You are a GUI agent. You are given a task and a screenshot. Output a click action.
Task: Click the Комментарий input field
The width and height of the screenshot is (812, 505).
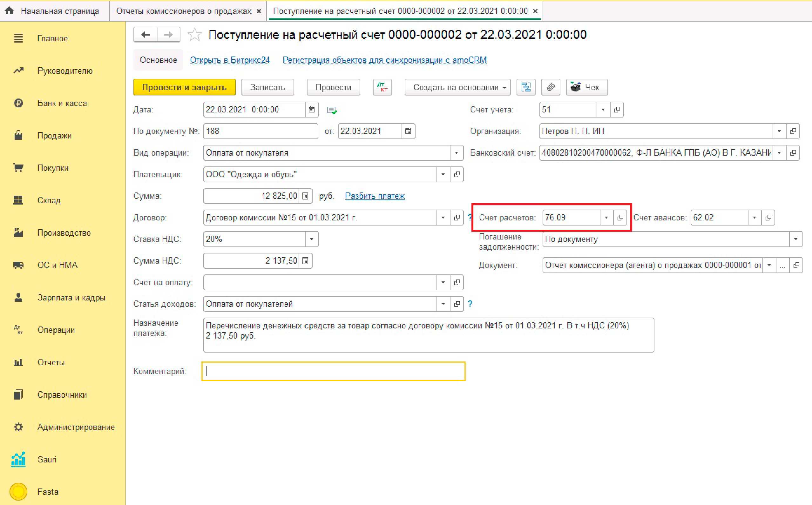(333, 371)
